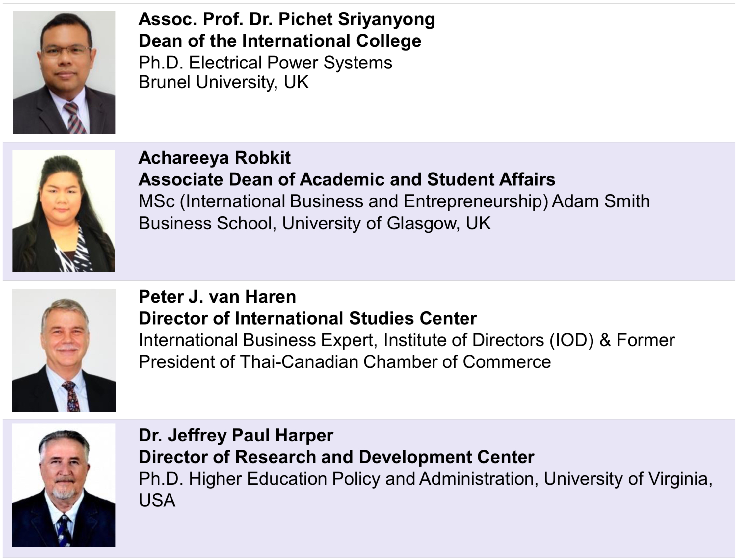737x560 pixels.
Task: Click Director of Research and Development Center
Action: [x=336, y=457]
